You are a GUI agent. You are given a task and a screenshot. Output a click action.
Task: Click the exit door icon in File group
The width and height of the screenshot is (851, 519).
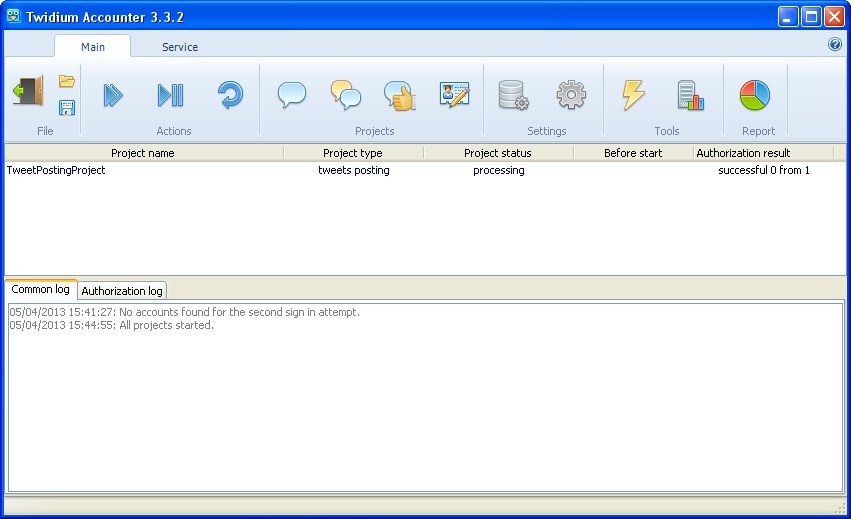coord(28,91)
